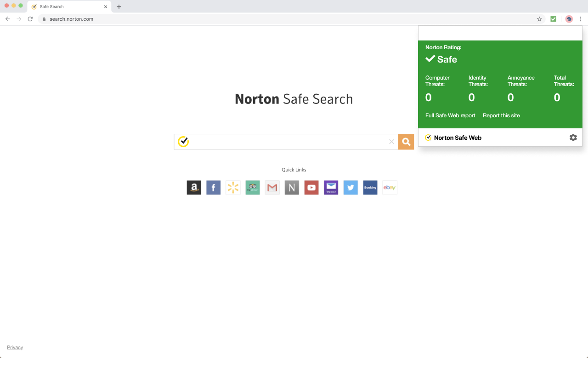View site info via lock icon

45,19
